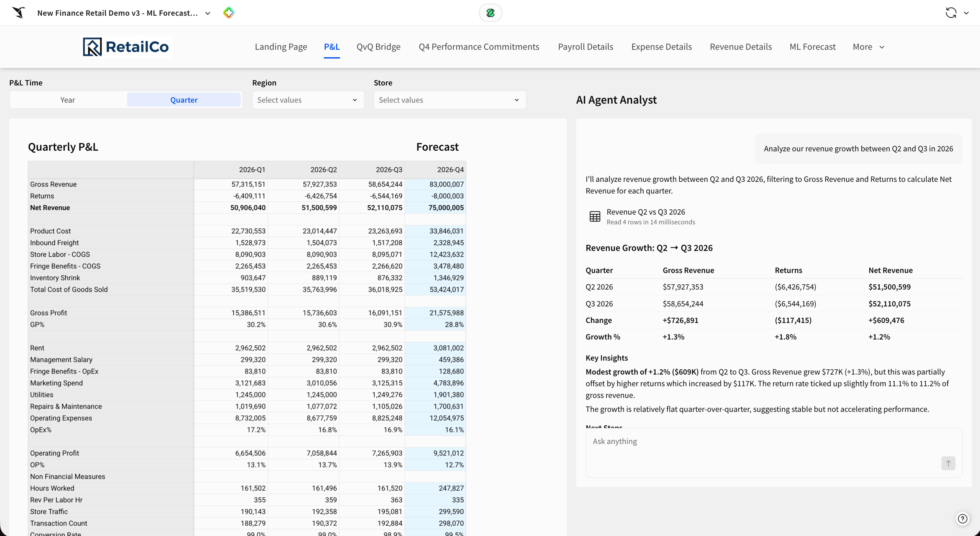
Task: Select the Operating Expenses row label
Action: click(61, 418)
